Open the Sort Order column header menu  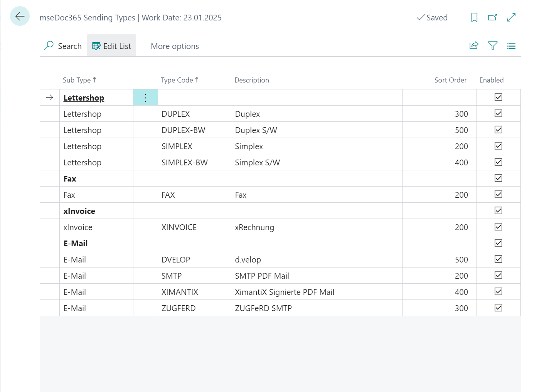pyautogui.click(x=450, y=80)
